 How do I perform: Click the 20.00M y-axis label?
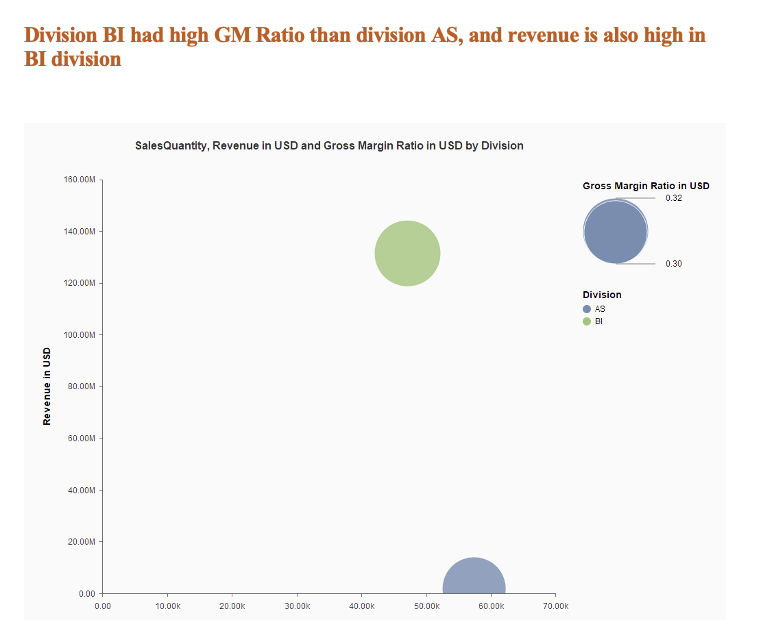pos(81,542)
